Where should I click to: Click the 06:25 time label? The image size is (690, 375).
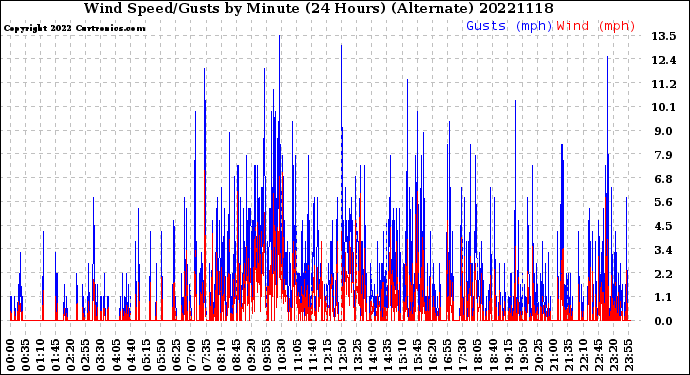coord(176,355)
